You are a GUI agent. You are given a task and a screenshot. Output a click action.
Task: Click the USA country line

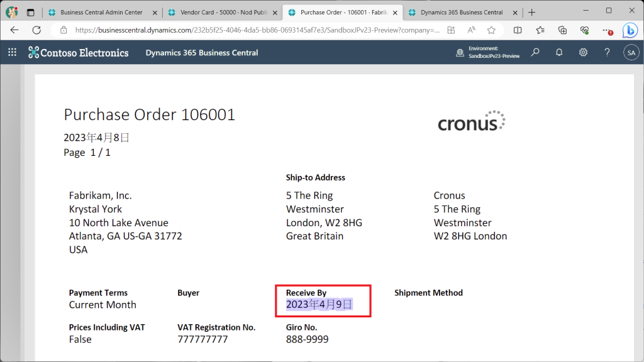(x=78, y=250)
